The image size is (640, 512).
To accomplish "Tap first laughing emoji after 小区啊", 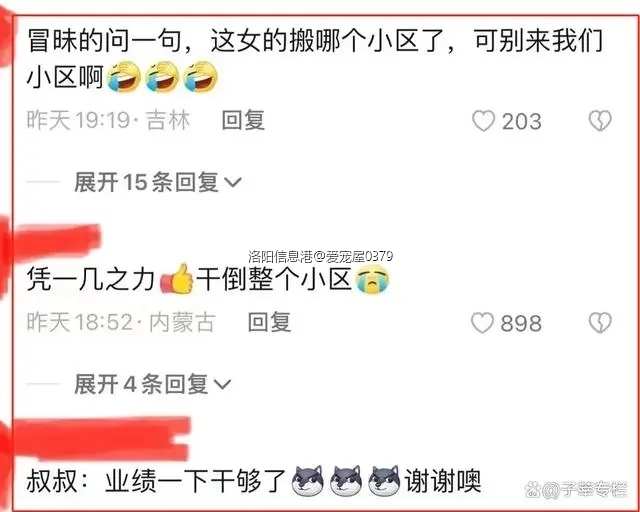I will coord(124,77).
